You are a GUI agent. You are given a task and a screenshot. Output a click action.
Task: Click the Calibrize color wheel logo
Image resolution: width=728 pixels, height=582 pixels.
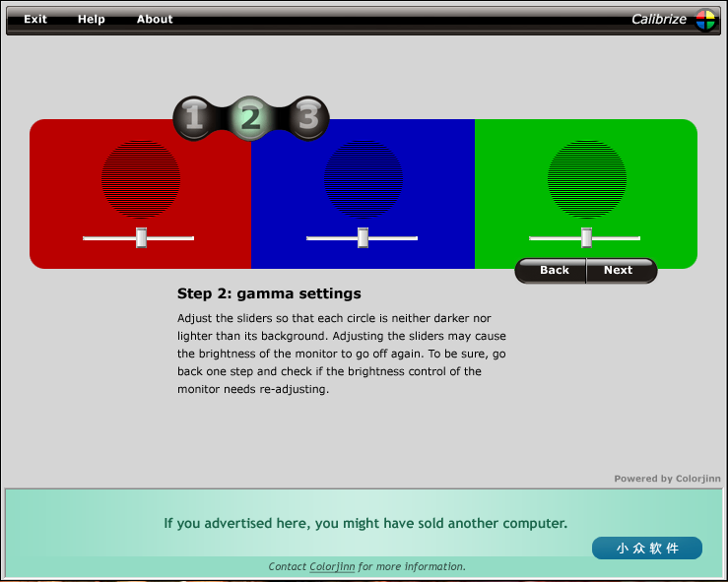705,20
